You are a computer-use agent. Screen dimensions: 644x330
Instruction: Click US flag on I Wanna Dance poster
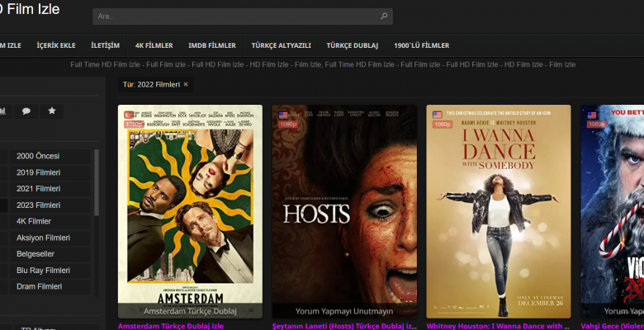click(438, 115)
